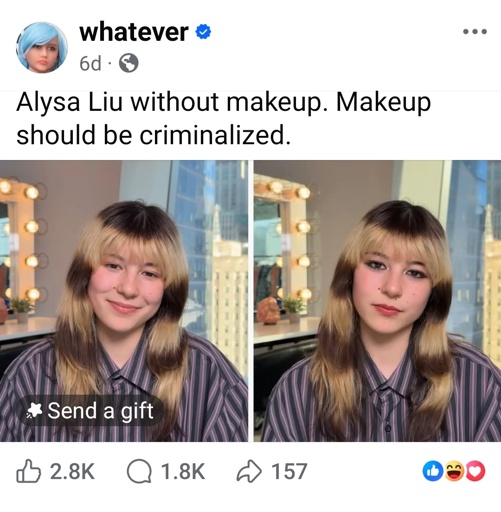
Task: Open comments via speech bubble icon
Action: pyautogui.click(x=139, y=471)
